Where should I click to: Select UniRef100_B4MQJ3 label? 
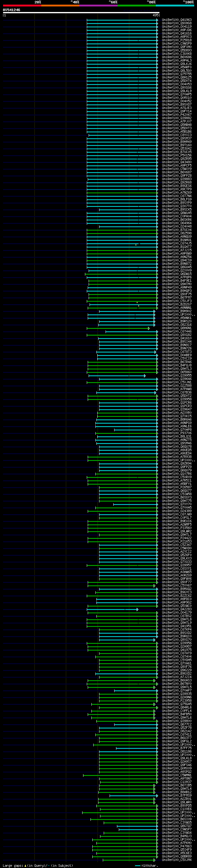(177, 836)
